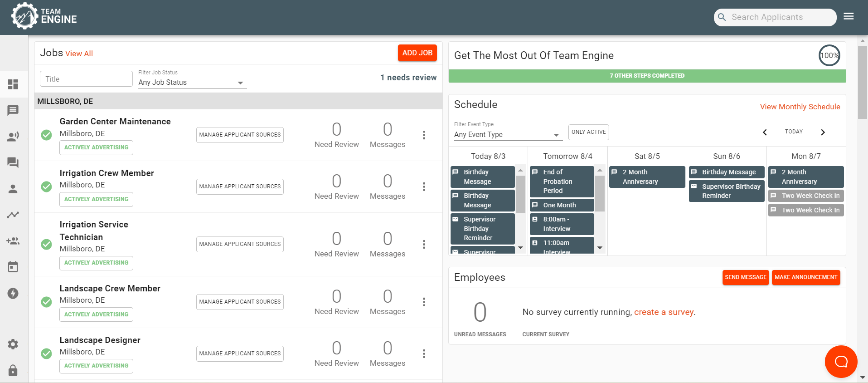The height and width of the screenshot is (383, 868).
Task: Jump to Today in the schedule
Action: tap(794, 132)
